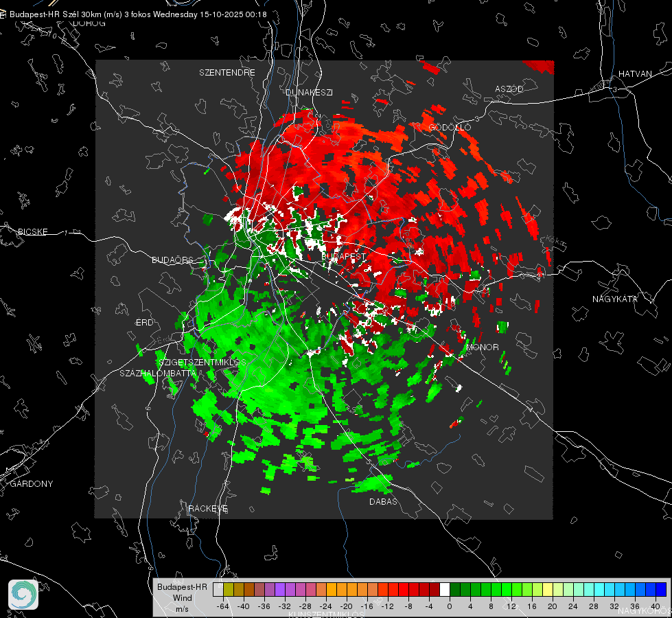Select the SZENTENDRE city label
This screenshot has height=618, width=672.
tap(227, 73)
